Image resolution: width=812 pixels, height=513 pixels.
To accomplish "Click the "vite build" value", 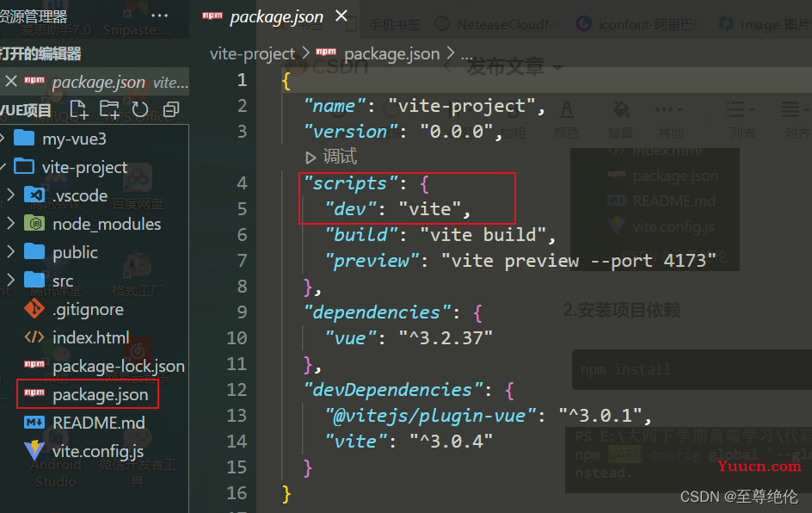I will (483, 235).
